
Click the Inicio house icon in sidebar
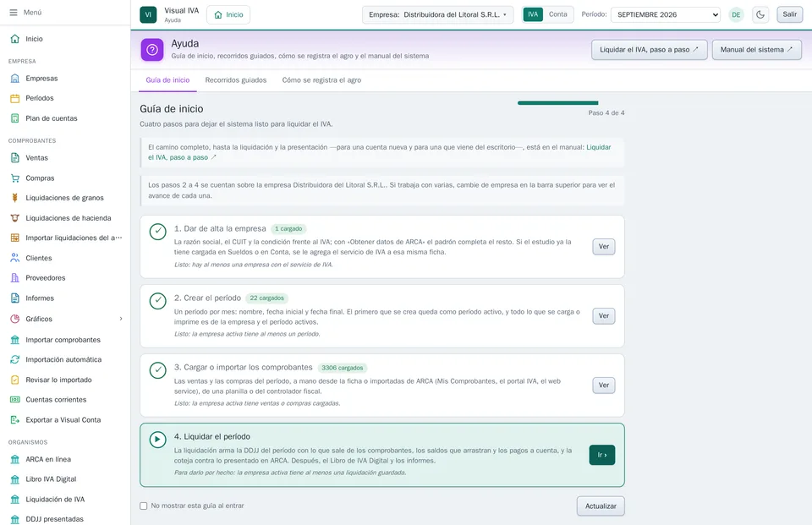[x=15, y=39]
